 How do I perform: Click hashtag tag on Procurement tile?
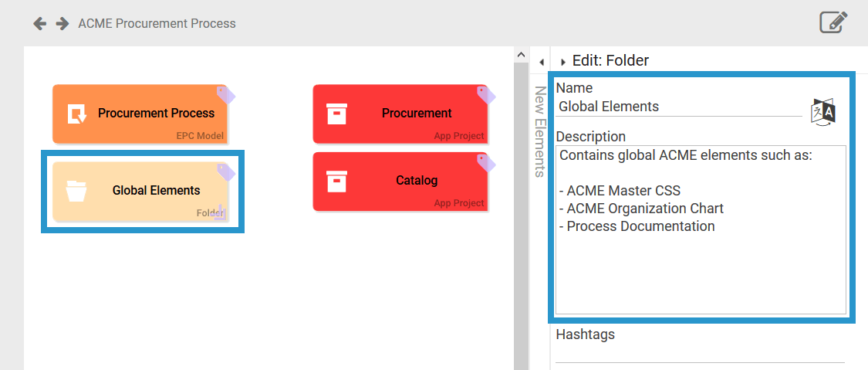[x=486, y=94]
